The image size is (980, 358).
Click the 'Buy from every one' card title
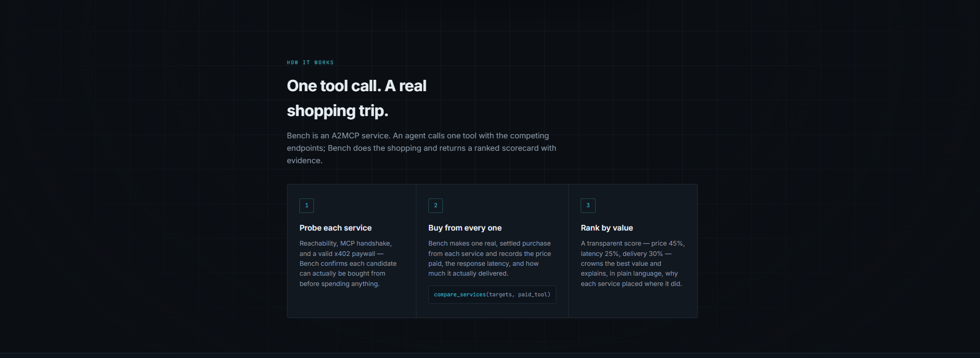(465, 228)
